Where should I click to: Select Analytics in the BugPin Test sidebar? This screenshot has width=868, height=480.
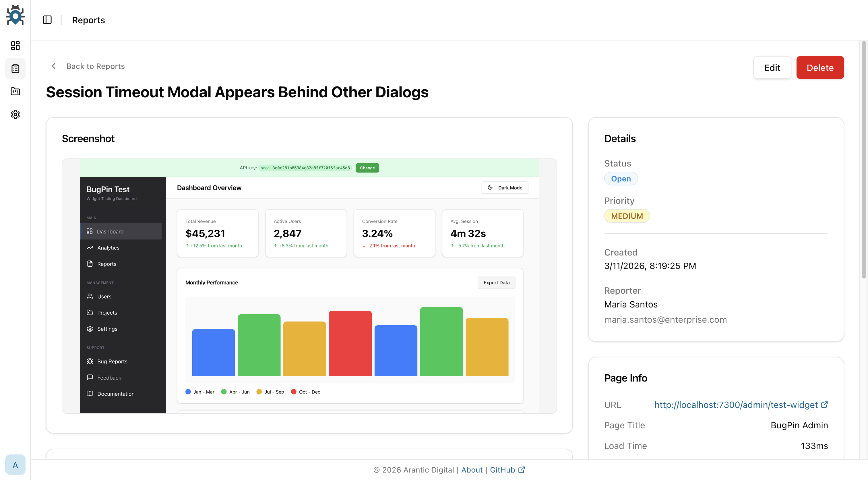pos(108,247)
